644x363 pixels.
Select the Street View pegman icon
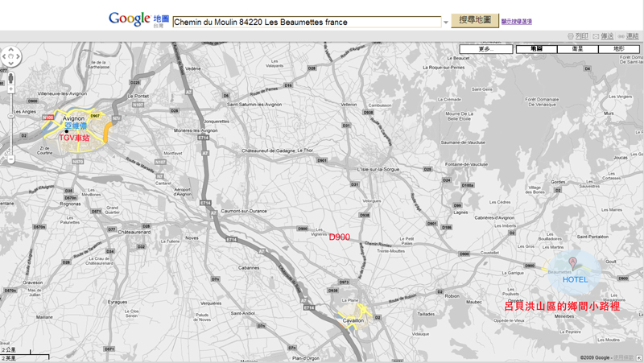coord(11,77)
